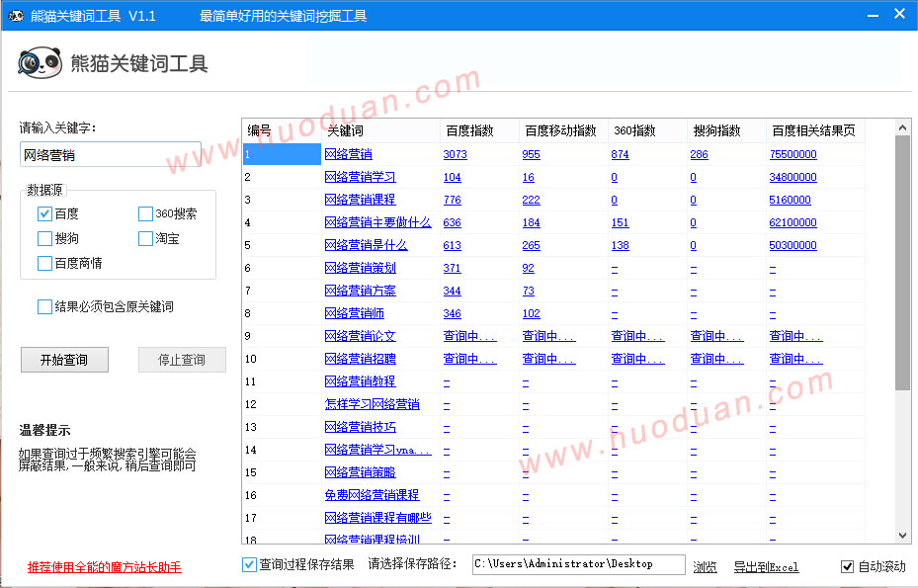Click 360 index value 151
Viewport: 918px width, 588px height.
(620, 223)
